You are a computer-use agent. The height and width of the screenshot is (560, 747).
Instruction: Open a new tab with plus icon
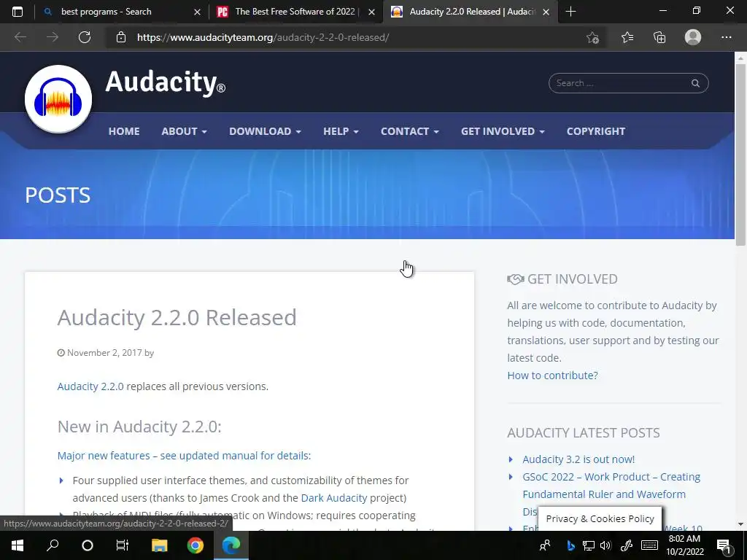pyautogui.click(x=570, y=12)
